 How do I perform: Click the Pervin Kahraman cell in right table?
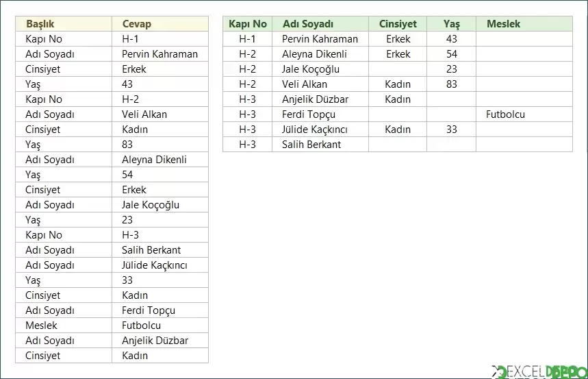tap(320, 38)
